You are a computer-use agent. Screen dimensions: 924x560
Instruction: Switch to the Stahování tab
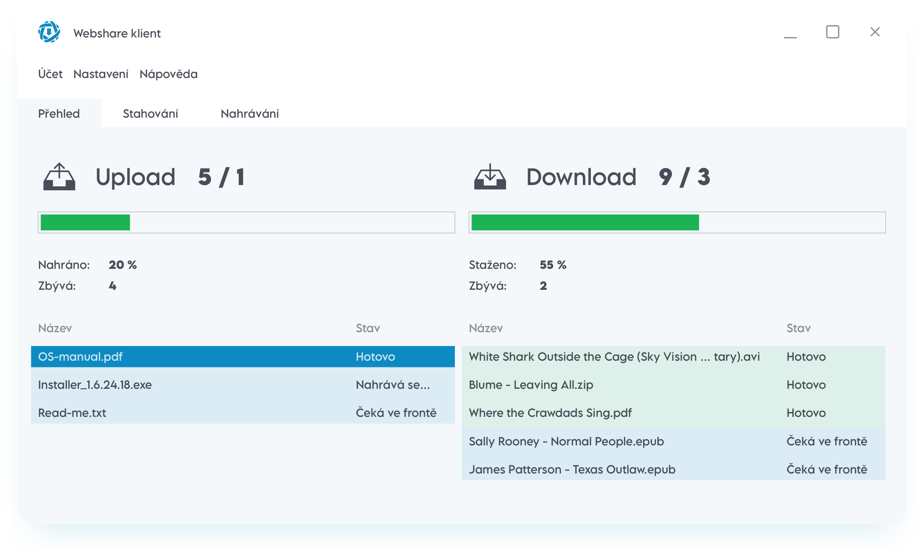click(150, 114)
